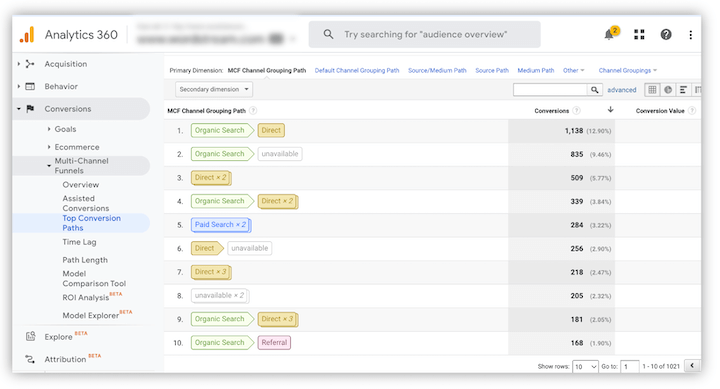
Task: Click the Analytics 360 logo icon
Action: click(x=27, y=35)
